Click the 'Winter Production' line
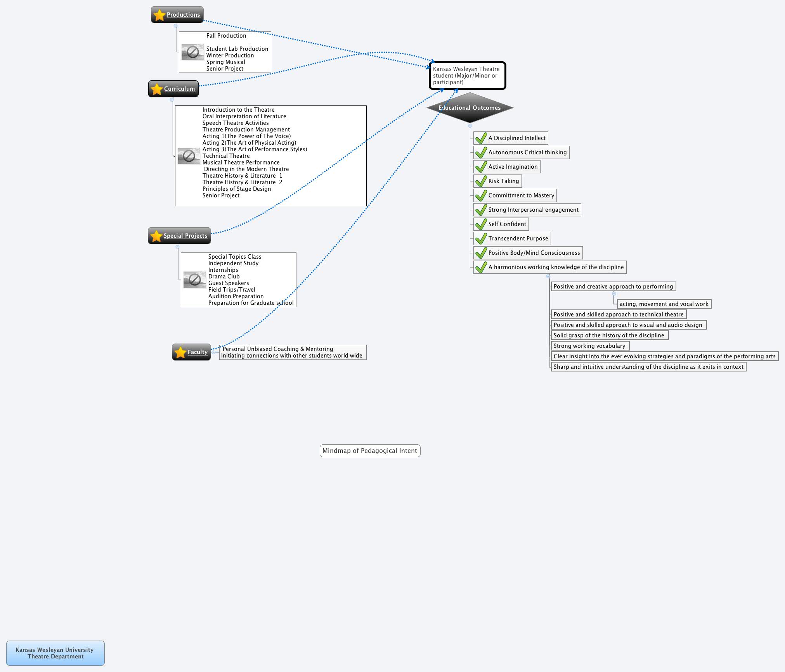Viewport: 785px width, 672px height. tap(230, 55)
